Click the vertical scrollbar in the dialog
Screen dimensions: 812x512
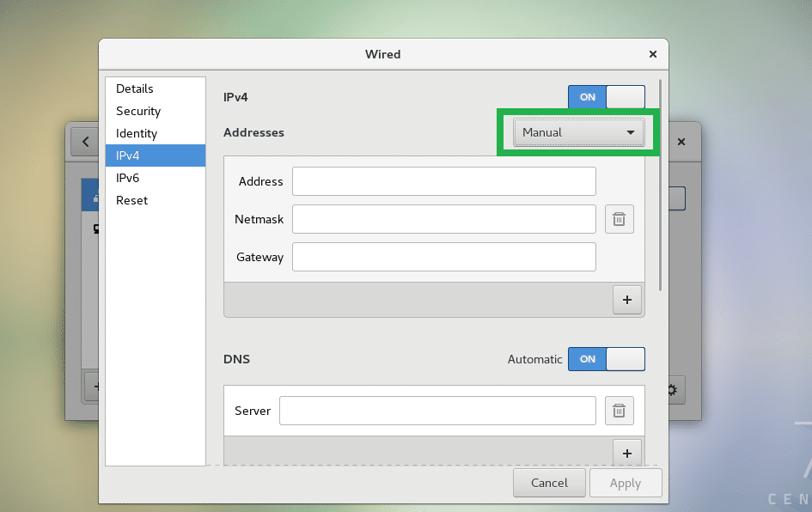(x=659, y=185)
